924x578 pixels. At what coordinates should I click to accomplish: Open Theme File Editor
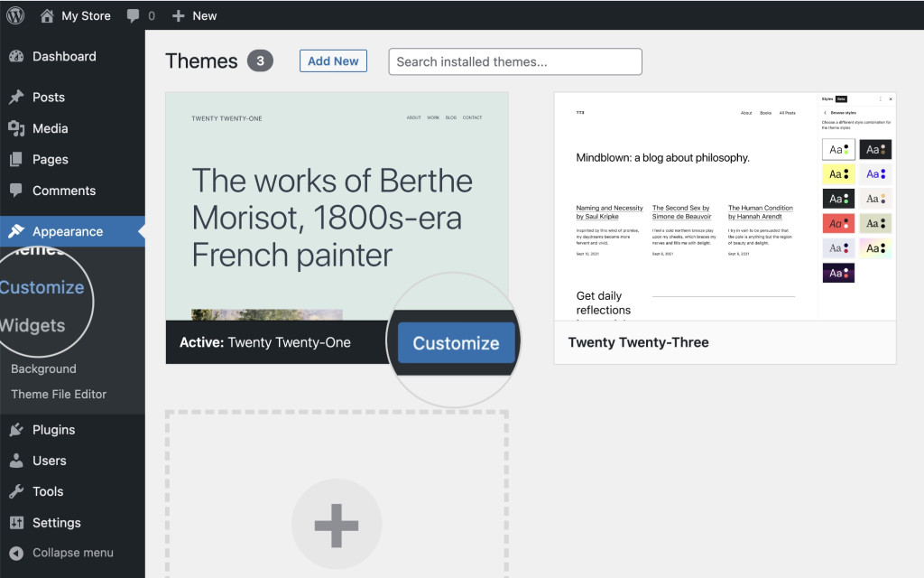click(59, 394)
